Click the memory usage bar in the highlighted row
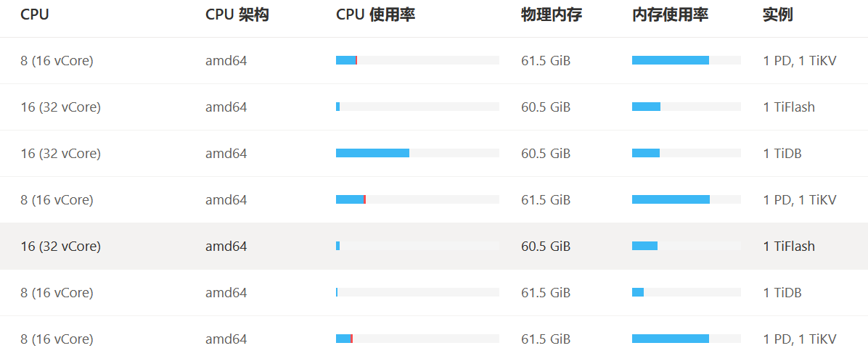 645,246
